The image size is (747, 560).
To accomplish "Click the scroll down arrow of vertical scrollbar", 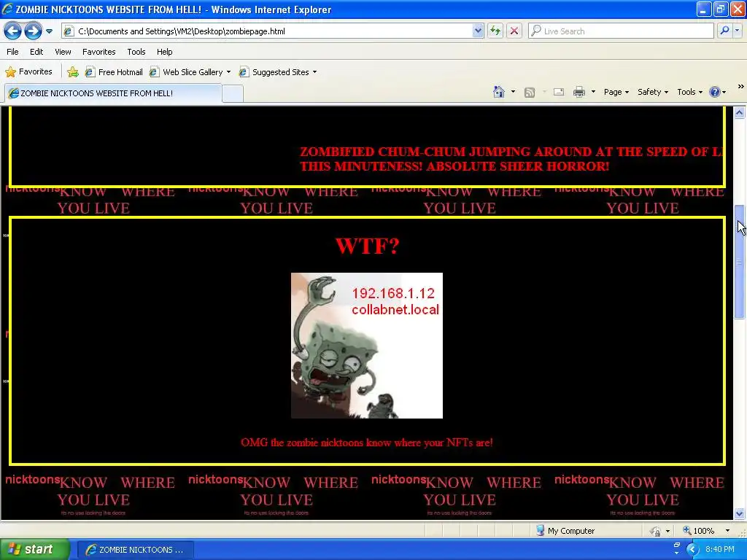I will (740, 514).
